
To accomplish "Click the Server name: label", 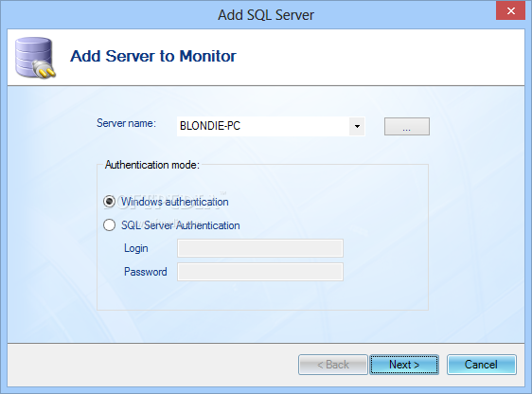I will pos(126,123).
